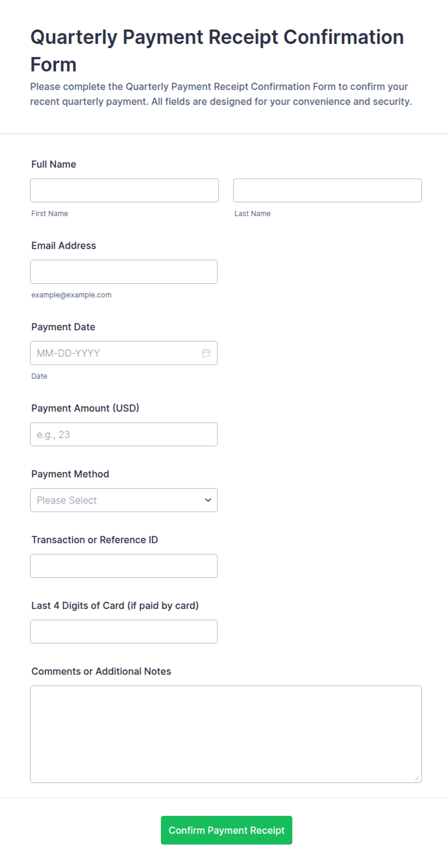Grab the textarea resize handle corner
This screenshot has height=868, width=448.
(x=417, y=777)
